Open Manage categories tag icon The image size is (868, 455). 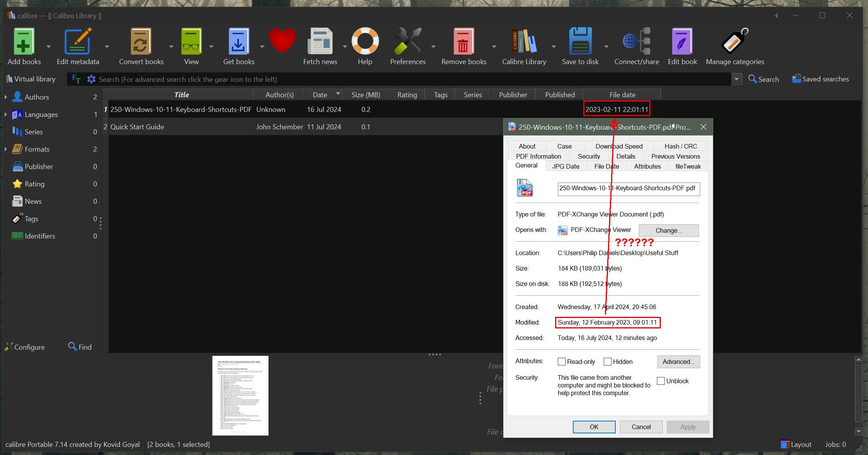point(735,42)
